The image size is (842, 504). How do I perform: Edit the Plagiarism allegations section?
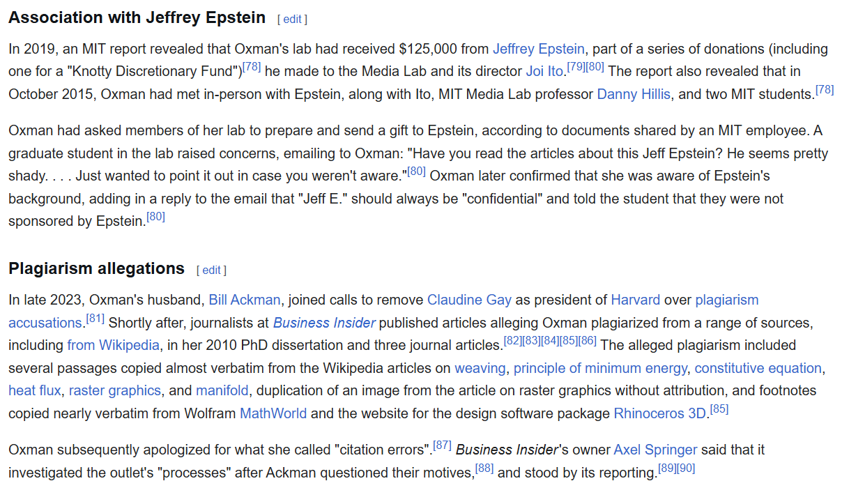211,270
